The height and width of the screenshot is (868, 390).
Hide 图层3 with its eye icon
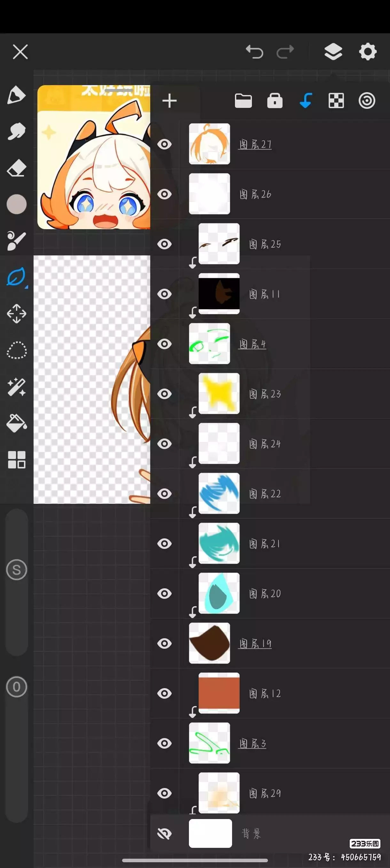pyautogui.click(x=165, y=743)
